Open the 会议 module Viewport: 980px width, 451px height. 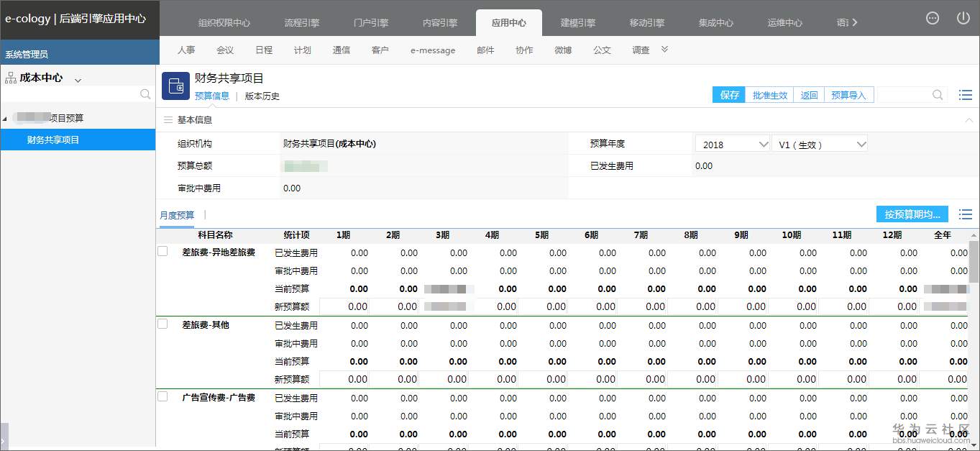click(x=225, y=50)
